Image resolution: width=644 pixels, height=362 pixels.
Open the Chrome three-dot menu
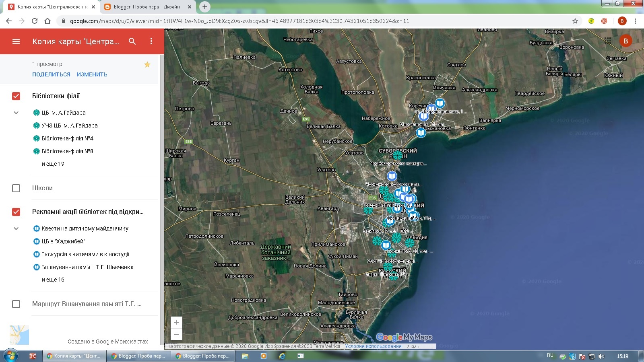636,21
